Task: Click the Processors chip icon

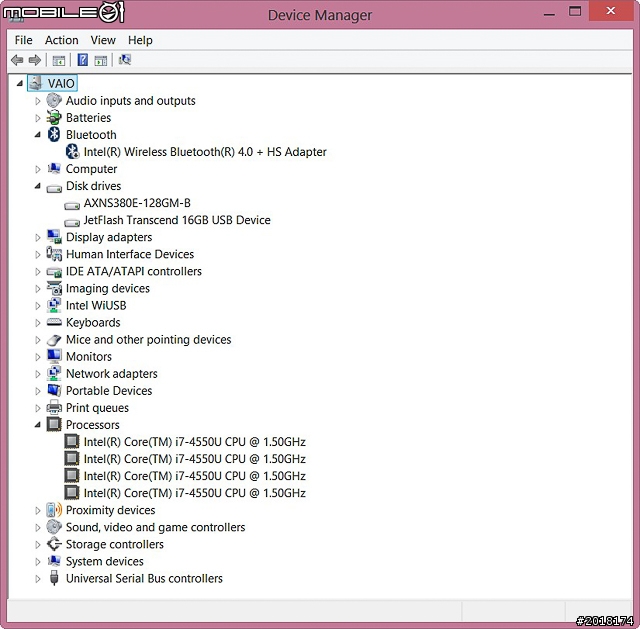Action: pos(54,425)
